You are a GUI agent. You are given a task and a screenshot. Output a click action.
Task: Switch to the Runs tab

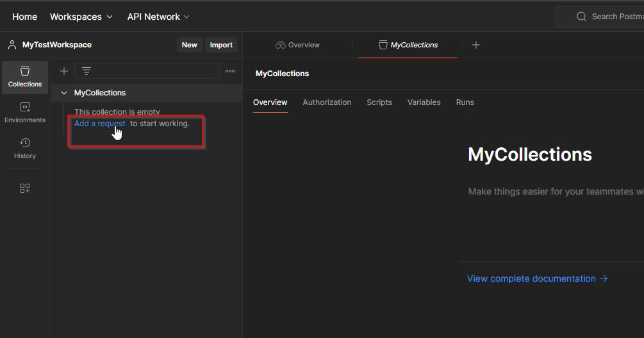click(465, 102)
